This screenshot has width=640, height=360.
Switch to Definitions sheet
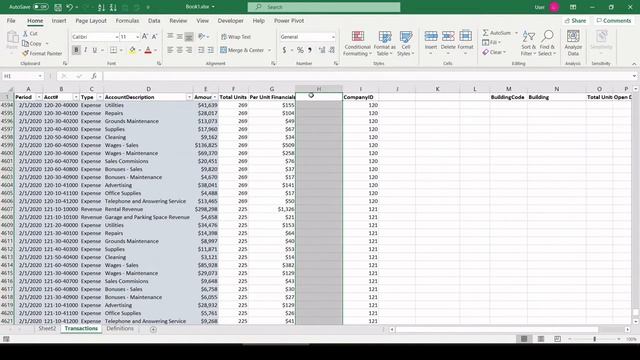[x=120, y=329]
